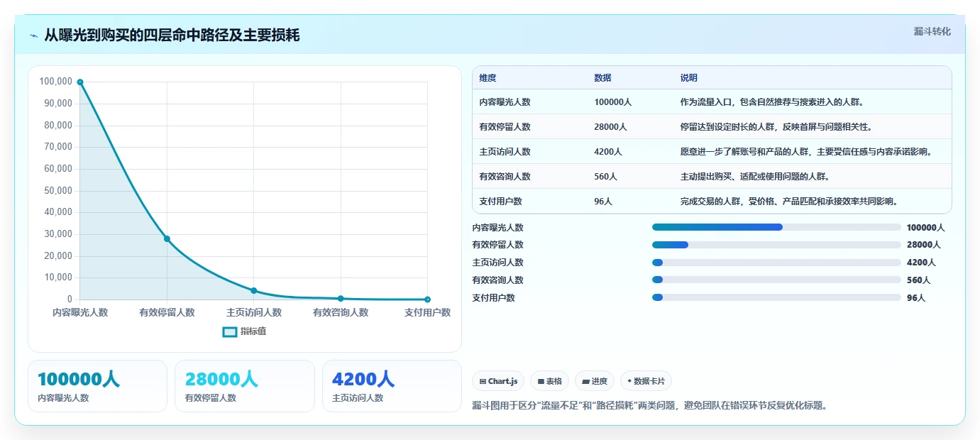
Task: Click the 内容曝光人数 progress bar
Action: 776,227
